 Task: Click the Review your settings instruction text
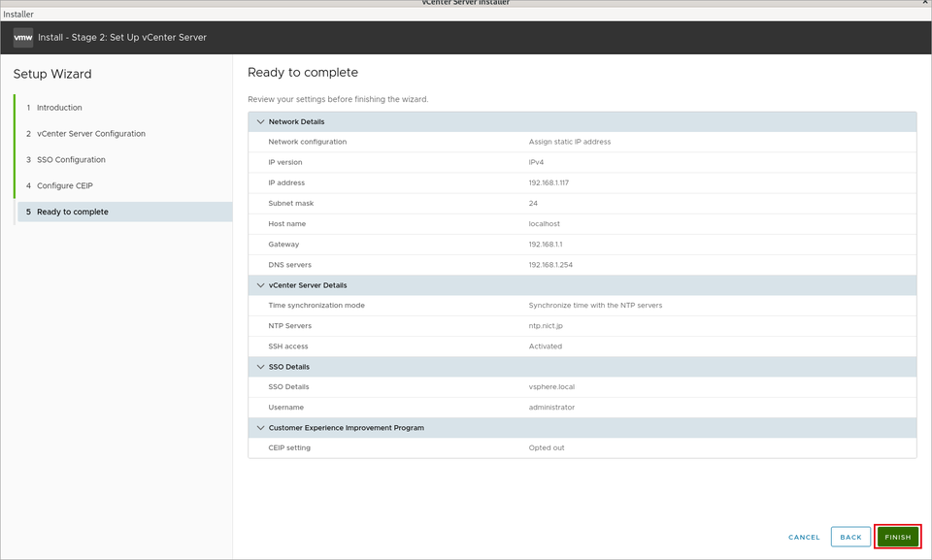tap(338, 99)
